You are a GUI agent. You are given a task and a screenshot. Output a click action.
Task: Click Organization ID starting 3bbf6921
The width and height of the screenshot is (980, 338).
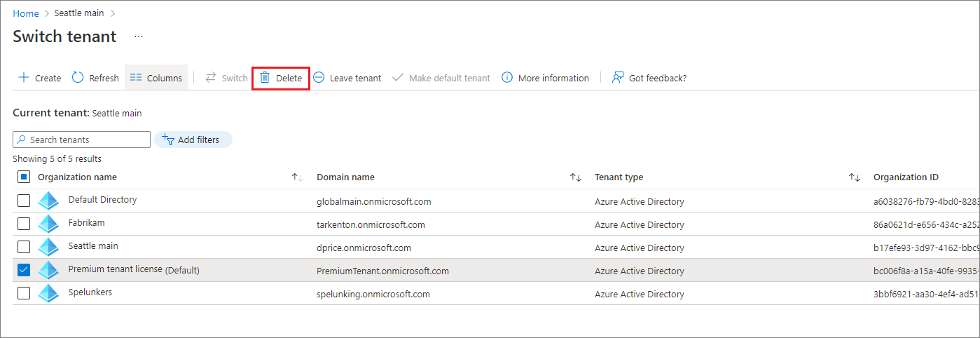[x=926, y=295]
